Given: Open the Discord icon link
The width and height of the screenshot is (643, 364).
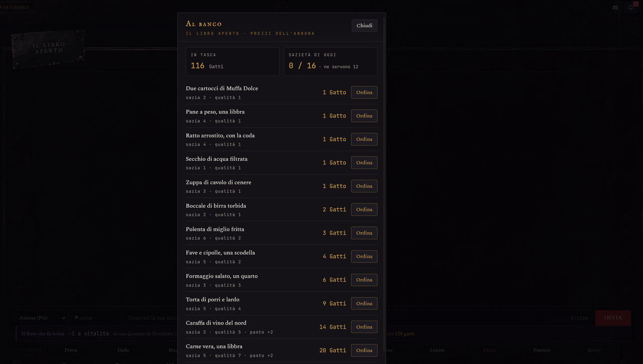Looking at the screenshot, I should click(615, 8).
